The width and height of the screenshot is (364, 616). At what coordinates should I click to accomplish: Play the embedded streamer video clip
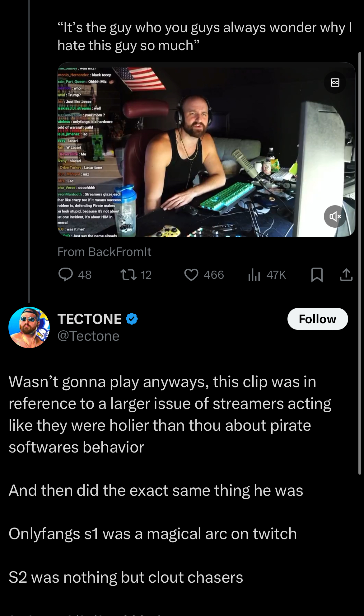(206, 149)
